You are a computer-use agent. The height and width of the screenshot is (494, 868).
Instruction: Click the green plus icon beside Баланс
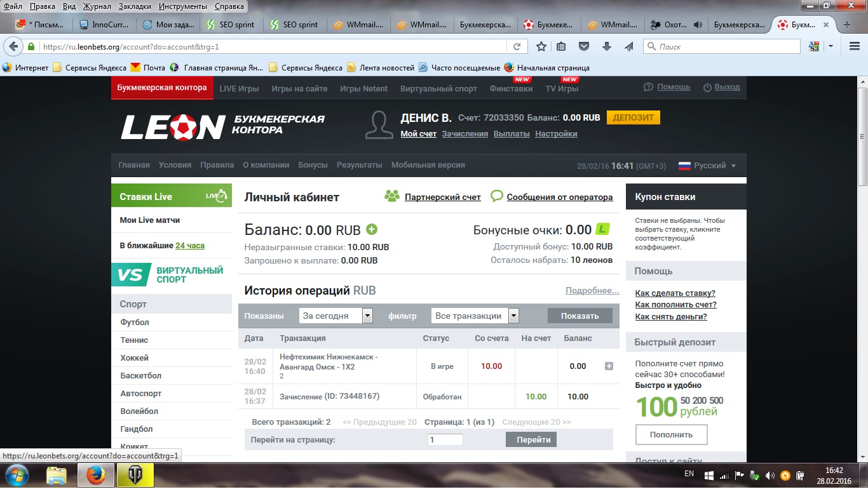tap(372, 230)
